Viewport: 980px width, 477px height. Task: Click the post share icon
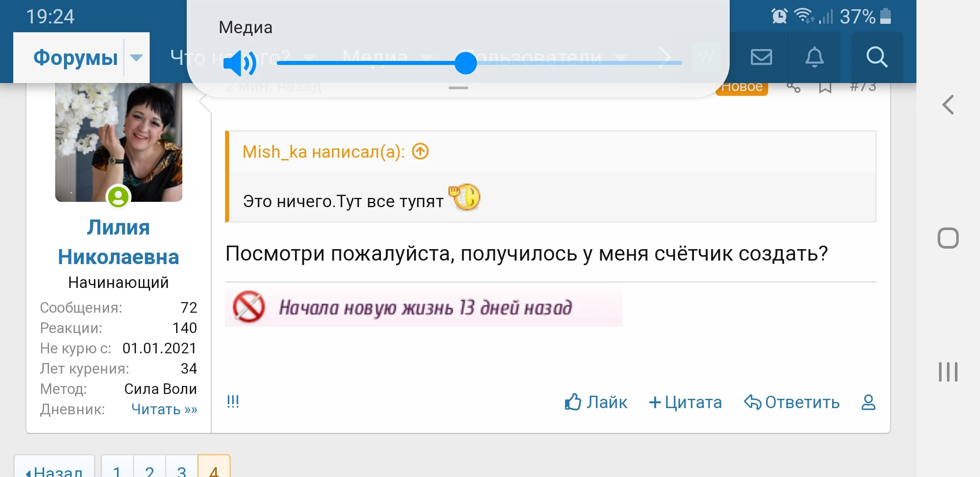[793, 87]
